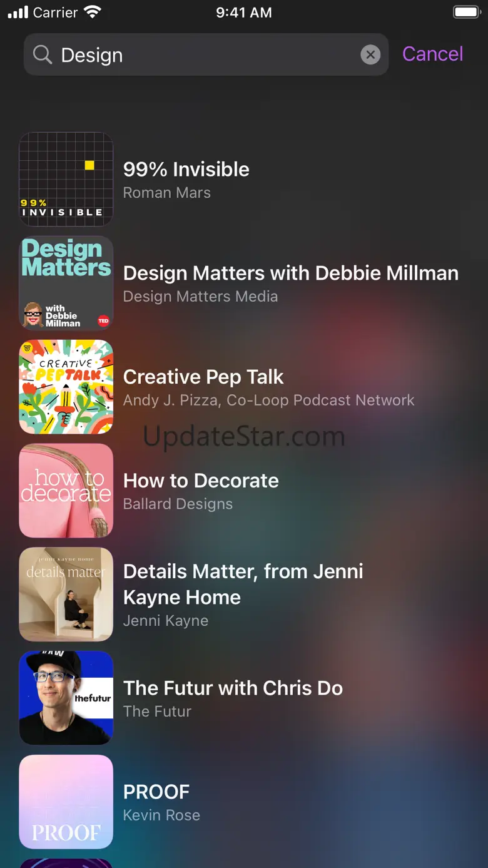Open Creative Pep Talk artwork thumbnail
The height and width of the screenshot is (868, 488).
66,387
